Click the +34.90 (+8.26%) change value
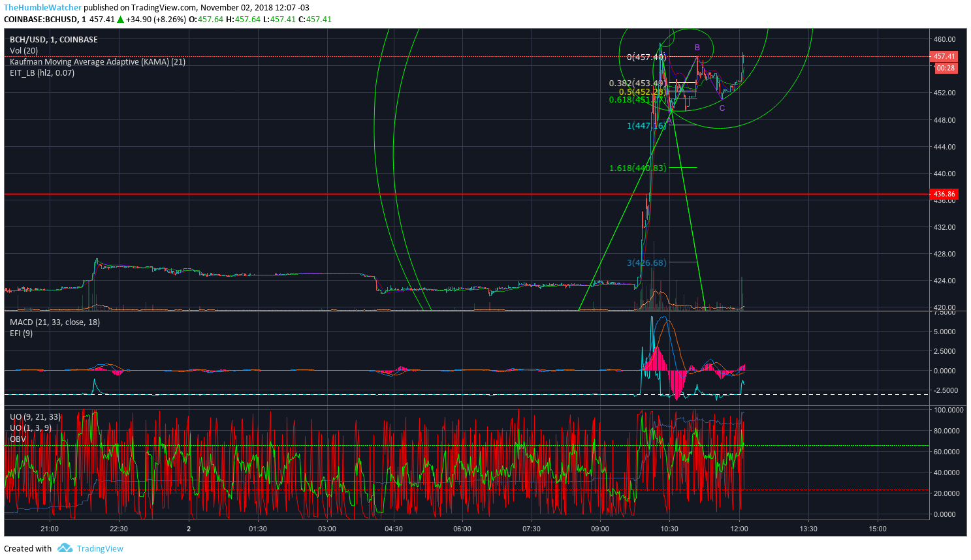The height and width of the screenshot is (560, 971). (x=156, y=19)
